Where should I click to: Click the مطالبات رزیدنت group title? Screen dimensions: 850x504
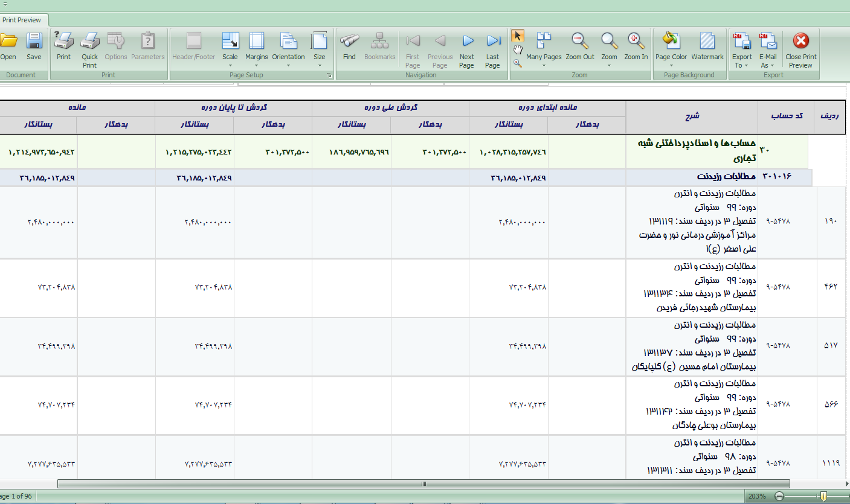[726, 177]
